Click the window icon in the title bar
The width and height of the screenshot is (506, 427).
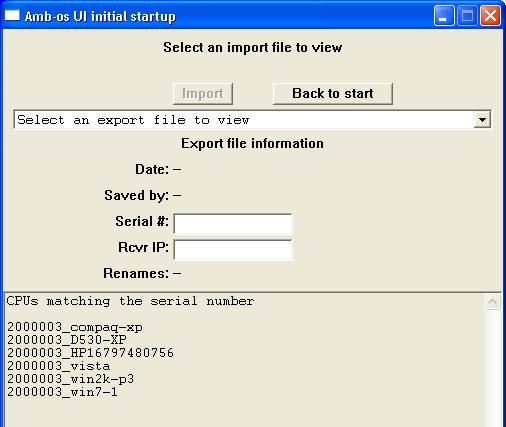12,15
